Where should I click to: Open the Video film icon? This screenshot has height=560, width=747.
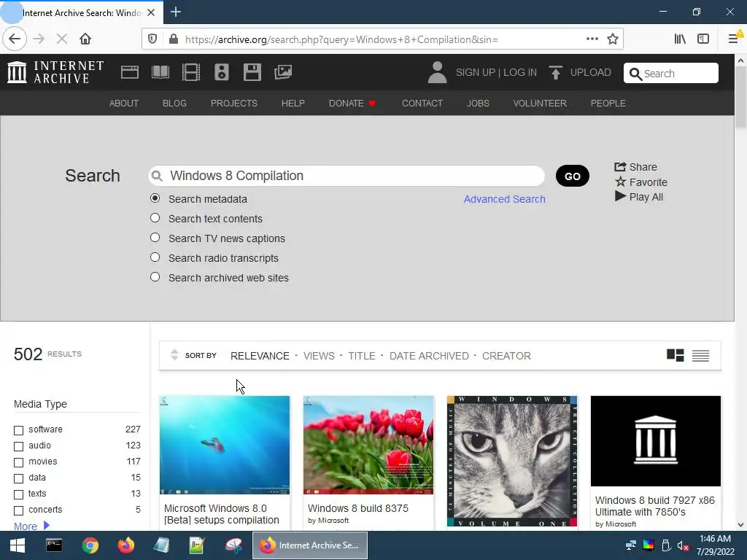coord(191,72)
